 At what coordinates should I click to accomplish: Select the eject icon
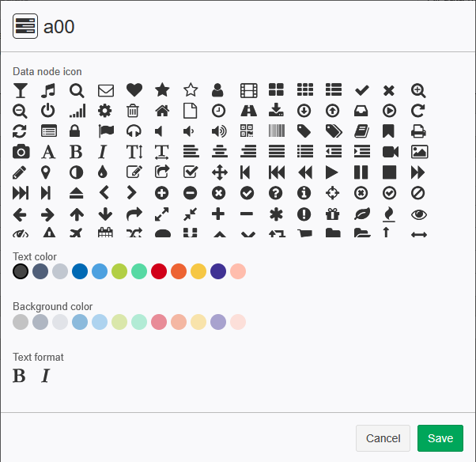click(x=76, y=193)
